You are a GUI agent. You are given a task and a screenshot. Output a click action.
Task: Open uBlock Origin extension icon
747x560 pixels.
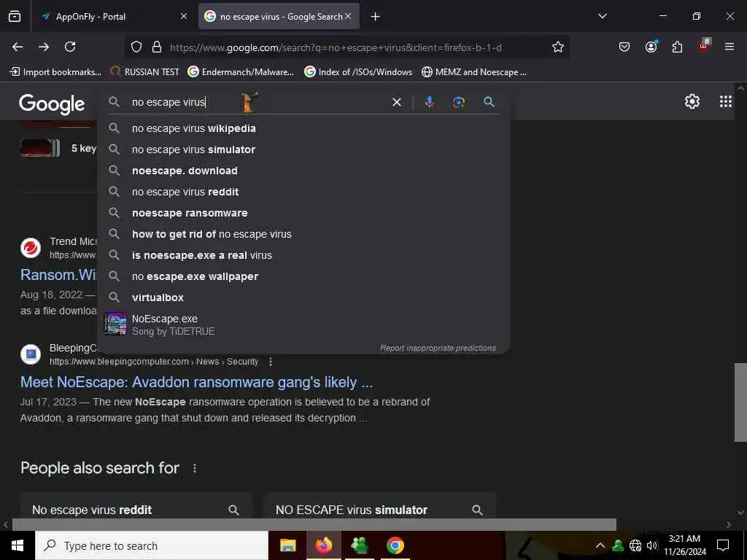pyautogui.click(x=704, y=46)
